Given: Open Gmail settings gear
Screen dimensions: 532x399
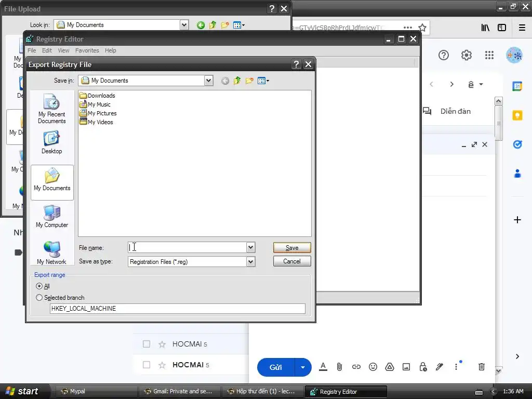Looking at the screenshot, I should (x=467, y=55).
